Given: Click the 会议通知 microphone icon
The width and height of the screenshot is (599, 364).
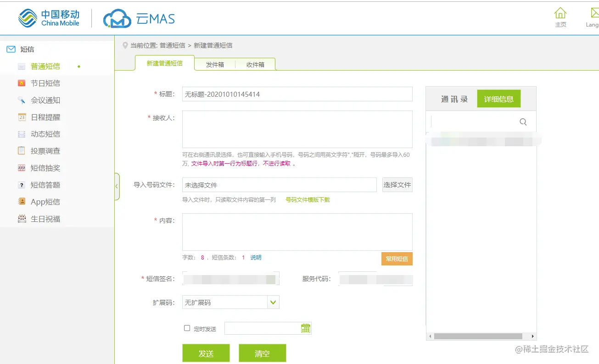Looking at the screenshot, I should [22, 100].
